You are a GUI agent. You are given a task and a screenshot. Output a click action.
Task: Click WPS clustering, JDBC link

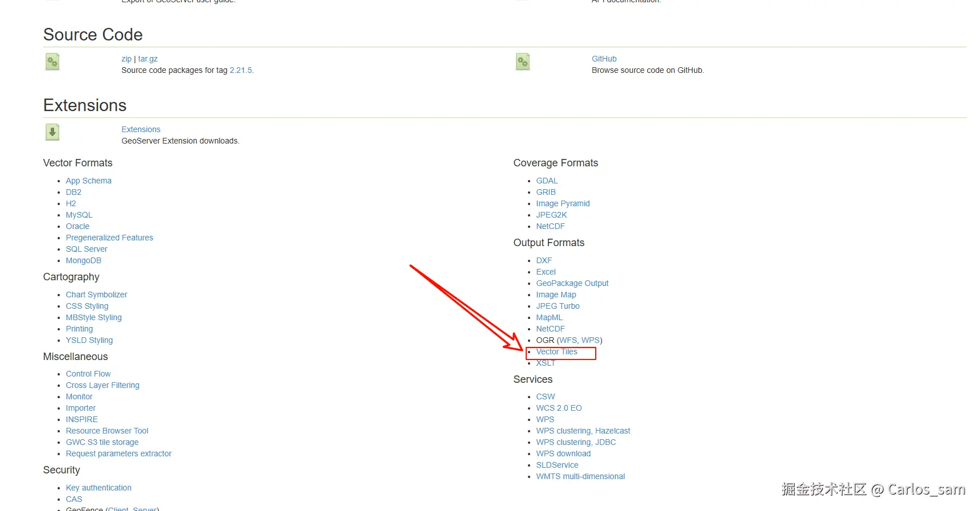click(x=576, y=442)
